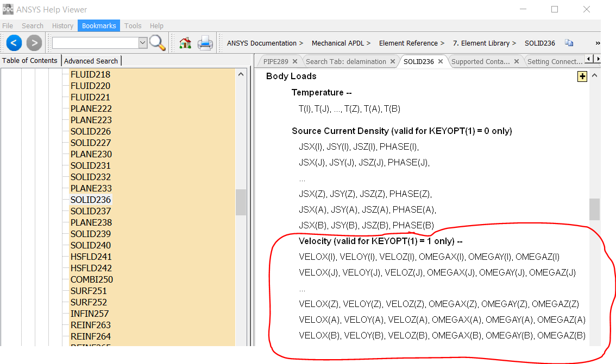
Task: Close the Search Tab: delamination tab
Action: (x=392, y=62)
